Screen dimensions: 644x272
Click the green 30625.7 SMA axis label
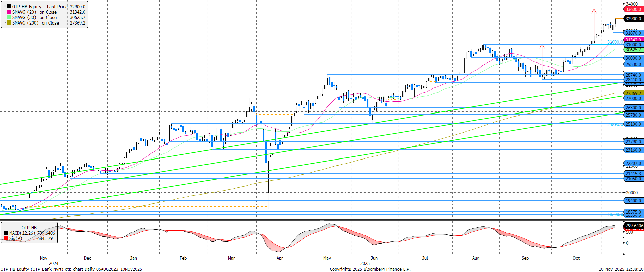pos(633,50)
